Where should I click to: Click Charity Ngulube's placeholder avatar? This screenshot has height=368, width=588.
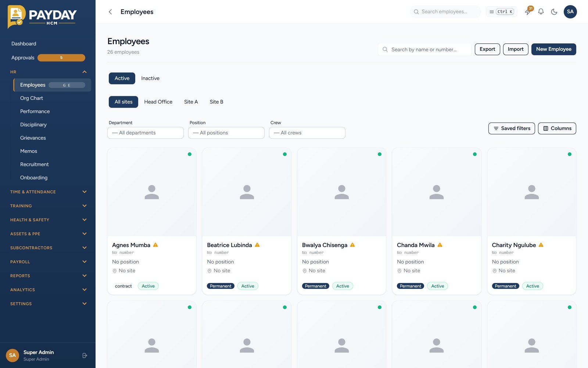pos(532,192)
